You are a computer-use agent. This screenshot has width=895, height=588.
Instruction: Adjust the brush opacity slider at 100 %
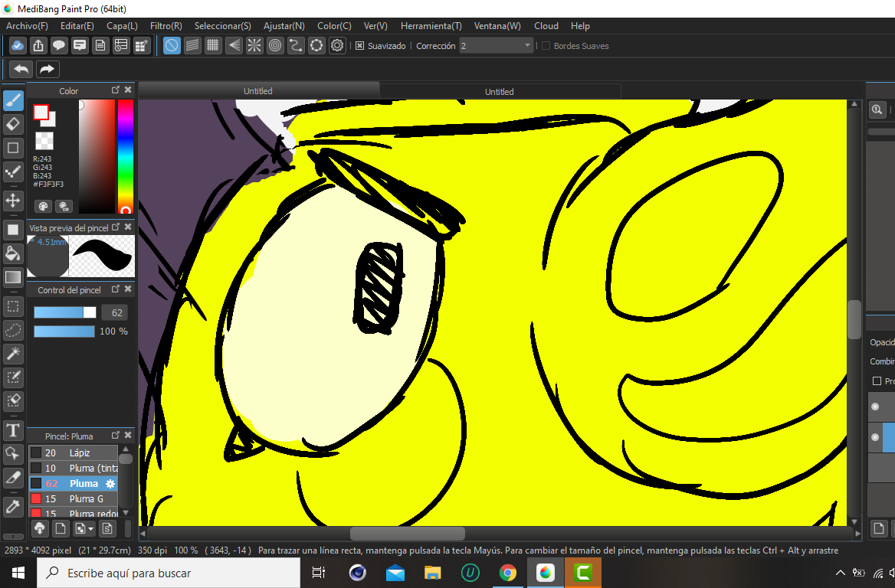(64, 332)
